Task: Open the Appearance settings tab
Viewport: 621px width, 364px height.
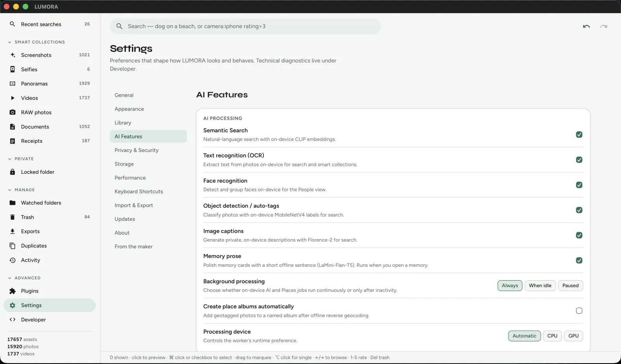Action: 148,109
